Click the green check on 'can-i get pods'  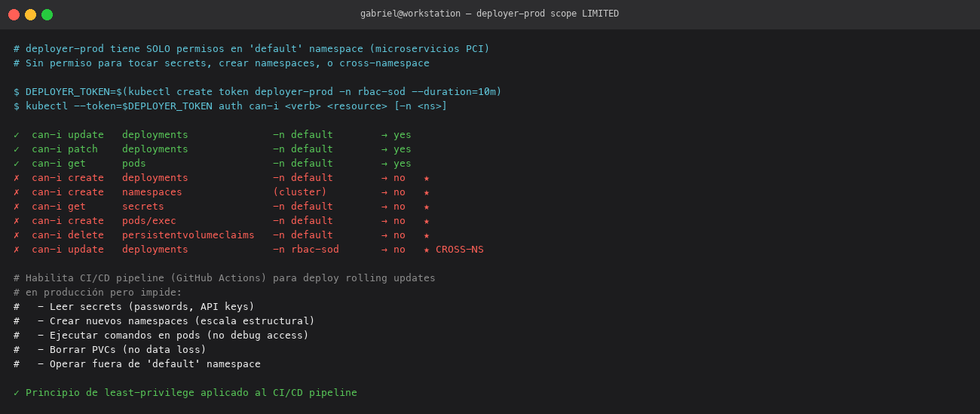pos(17,164)
